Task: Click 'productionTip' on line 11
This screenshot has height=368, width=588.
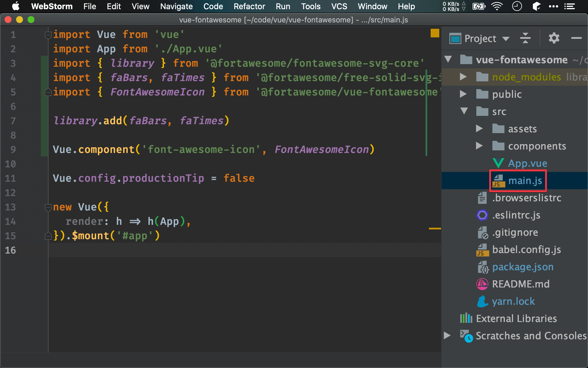Action: 163,178
